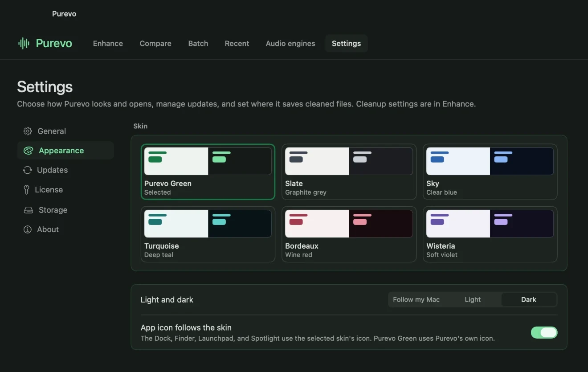Select the Dark mode option
Screen dimensions: 588x372
click(529, 300)
